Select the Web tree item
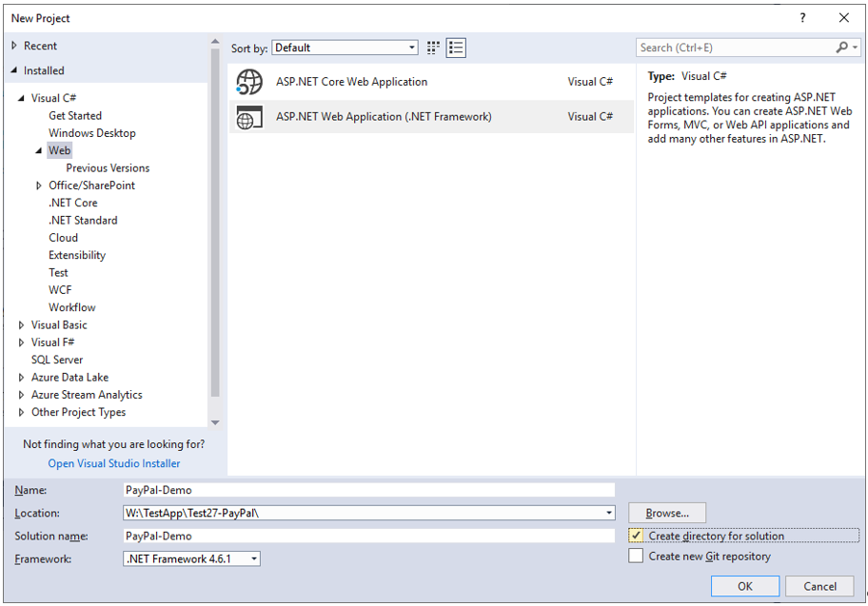Image resolution: width=868 pixels, height=606 pixels. point(59,150)
